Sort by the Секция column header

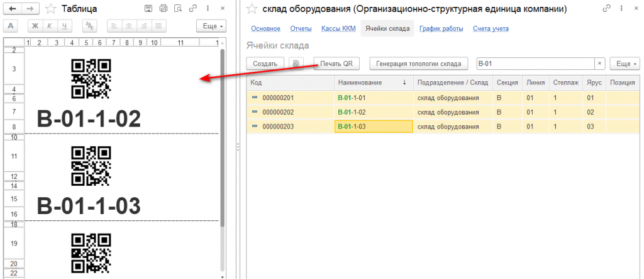[x=508, y=83]
